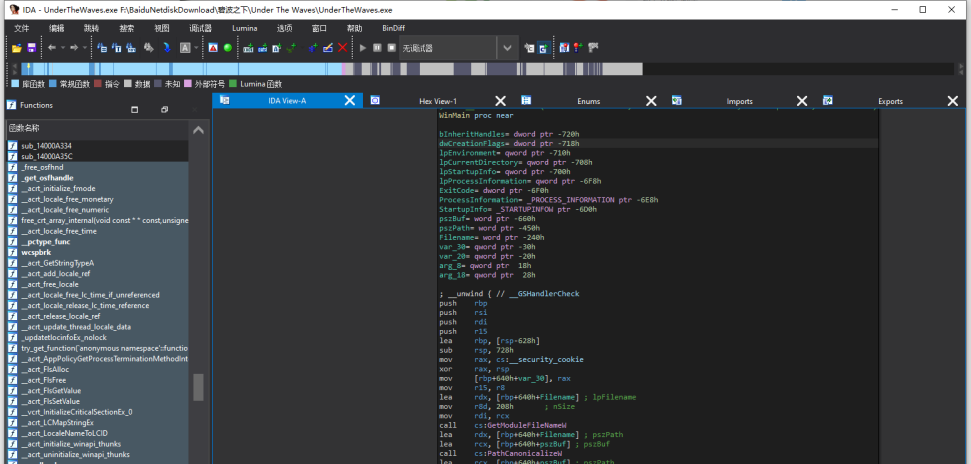971x464 pixels.
Task: Click the red warning triangle icon
Action: (x=213, y=48)
